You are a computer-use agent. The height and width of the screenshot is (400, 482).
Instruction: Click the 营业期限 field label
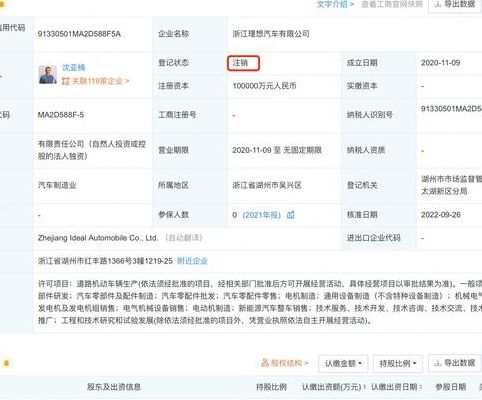click(x=173, y=150)
